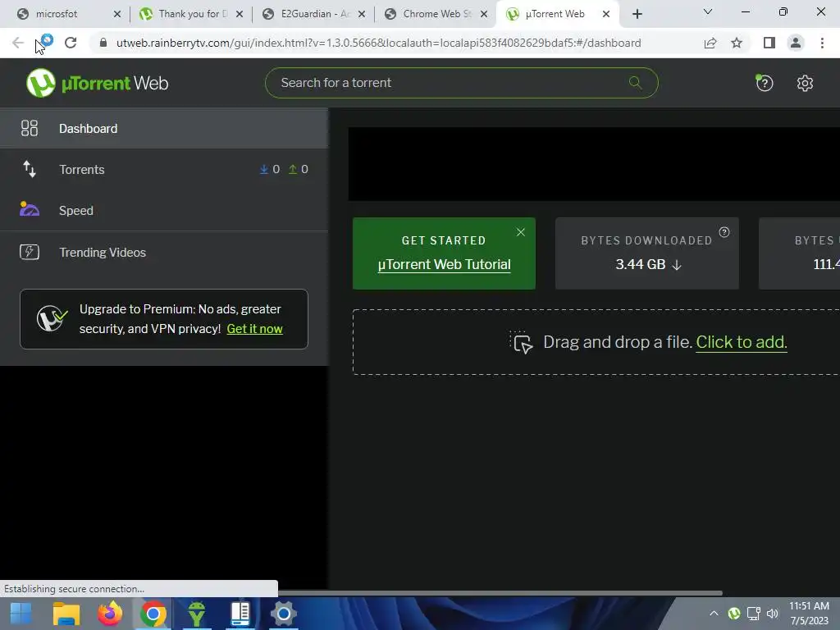Share this page via share icon

[710, 43]
